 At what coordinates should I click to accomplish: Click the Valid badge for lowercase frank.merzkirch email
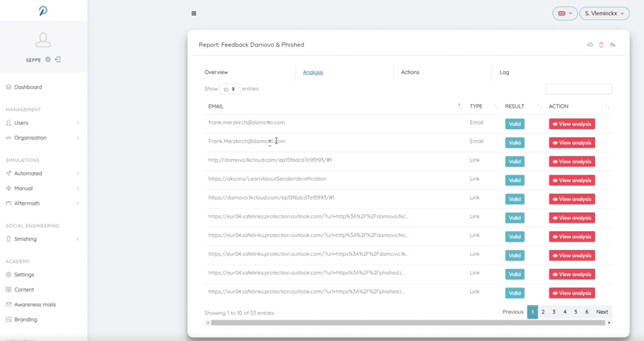pos(515,124)
